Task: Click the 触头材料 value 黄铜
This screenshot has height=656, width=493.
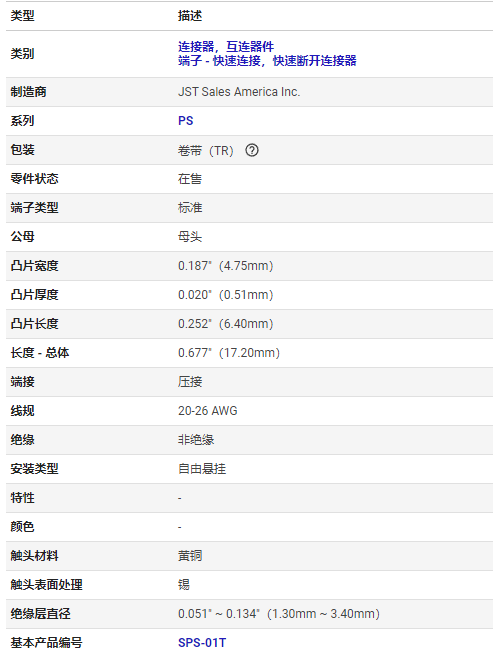Action: [x=190, y=556]
